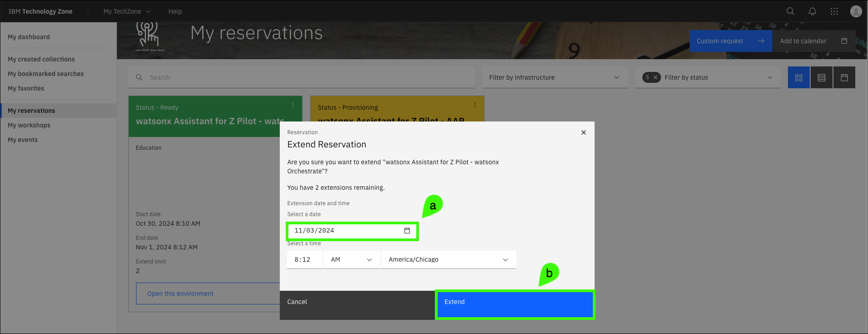The image size is (868, 334).
Task: Switch to list view
Action: point(821,78)
